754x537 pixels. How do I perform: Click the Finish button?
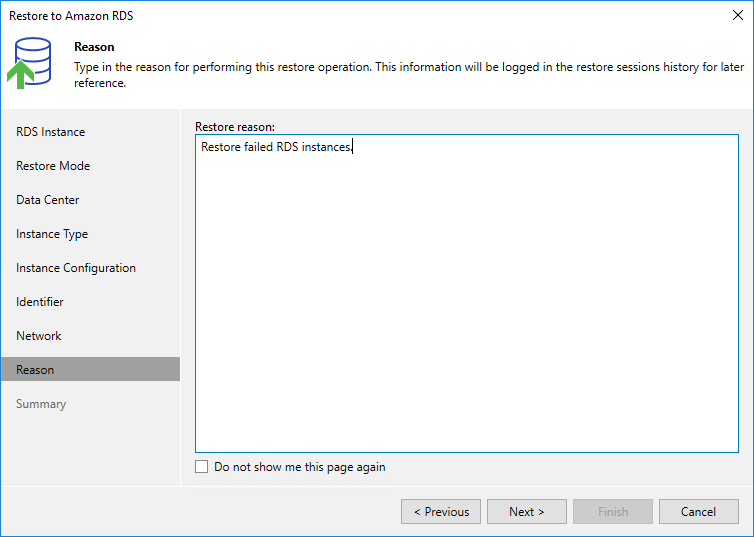point(613,512)
